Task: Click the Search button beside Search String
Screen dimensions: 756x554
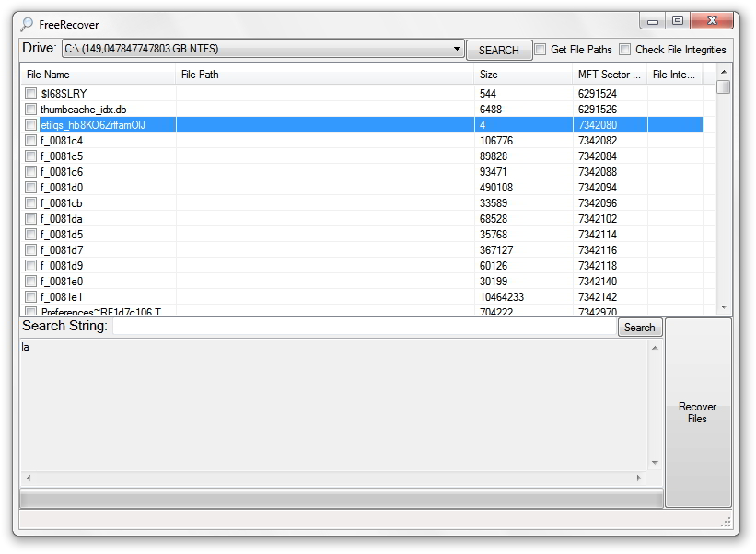Action: 640,328
